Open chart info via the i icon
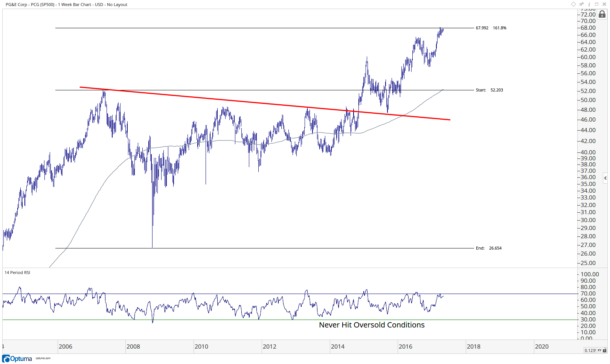610x364 pixels. 589,4
